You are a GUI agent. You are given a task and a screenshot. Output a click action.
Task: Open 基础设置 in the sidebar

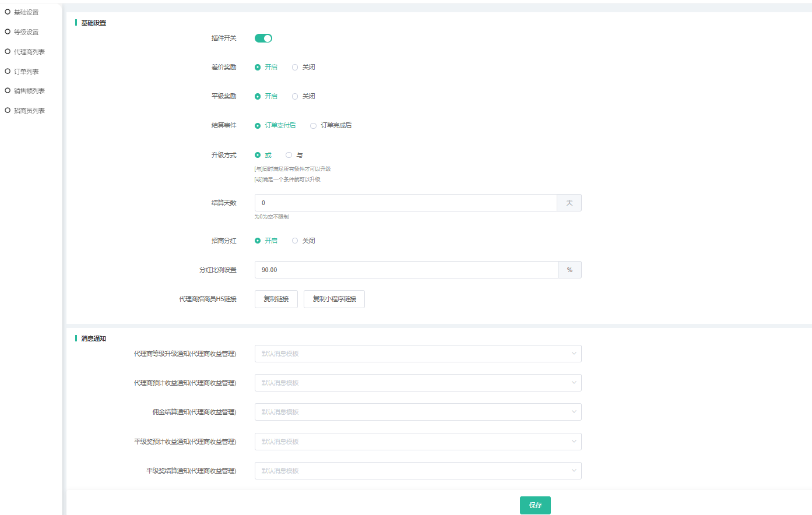pos(26,12)
